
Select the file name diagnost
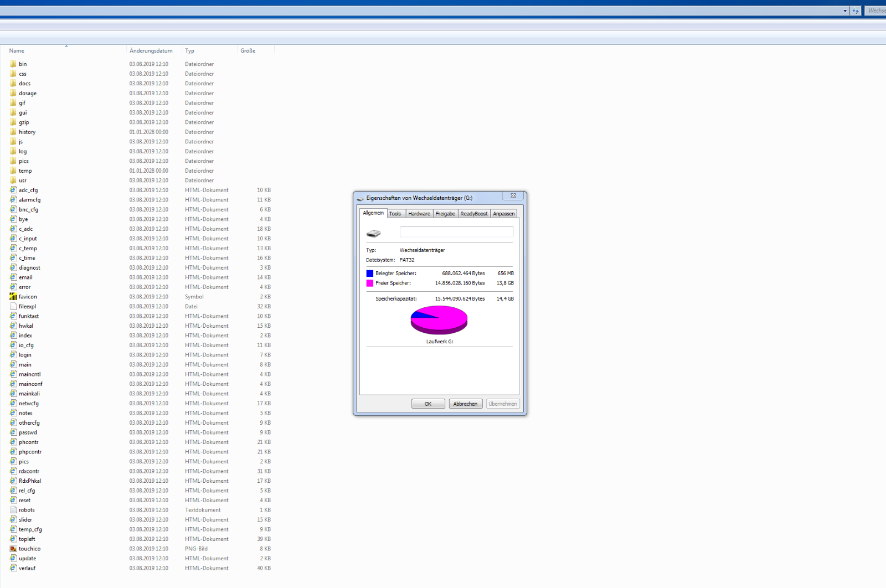[29, 267]
